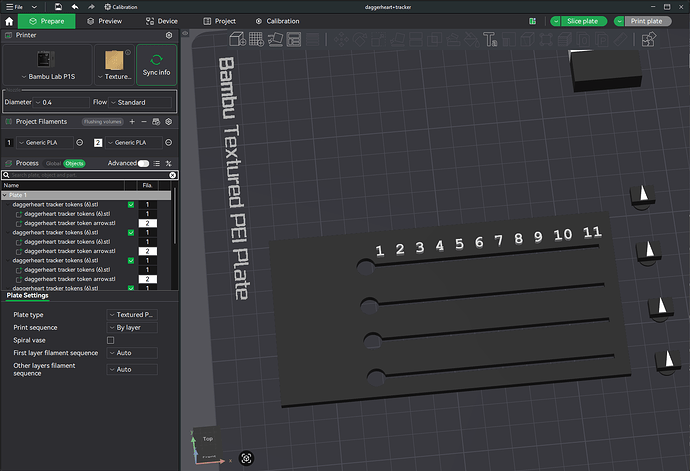Switch to the Preview tab
The width and height of the screenshot is (690, 471).
pos(104,21)
